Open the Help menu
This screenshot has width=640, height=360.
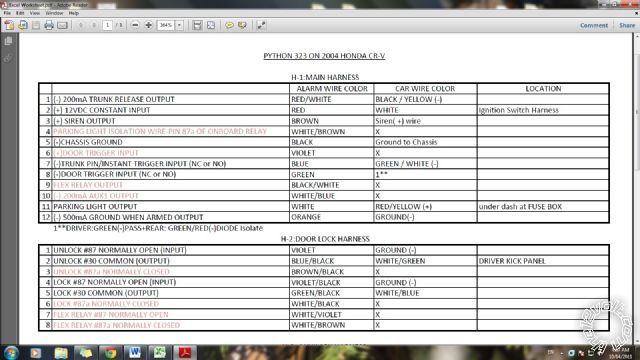point(73,13)
